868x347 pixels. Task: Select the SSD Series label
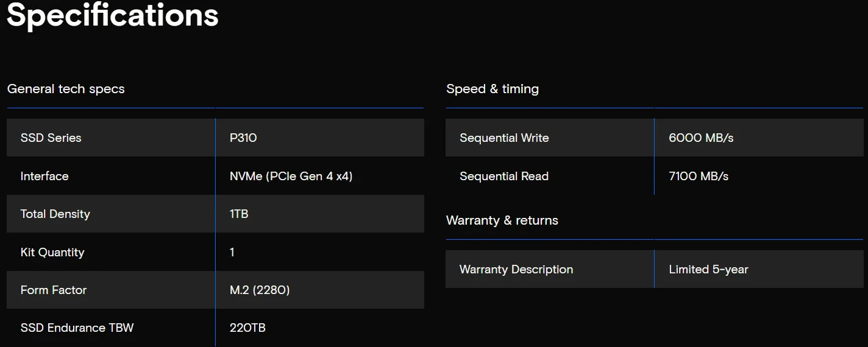[51, 138]
